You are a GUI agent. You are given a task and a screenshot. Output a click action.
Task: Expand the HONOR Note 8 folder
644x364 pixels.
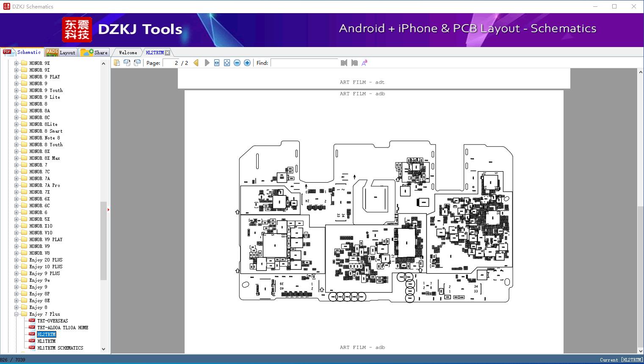pyautogui.click(x=17, y=138)
